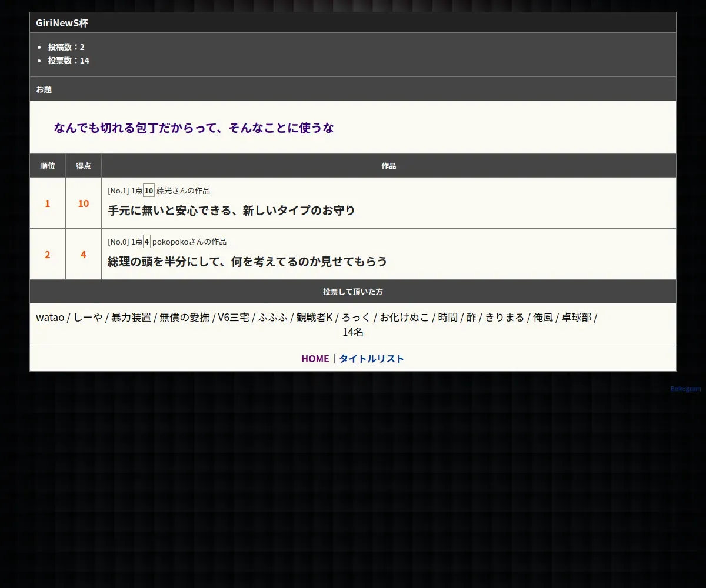Click voter name ろっく
Screen dimensions: 706x588
357,318
